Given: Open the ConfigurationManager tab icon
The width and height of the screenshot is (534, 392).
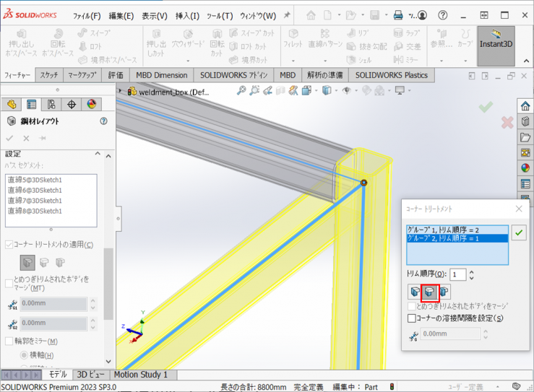Looking at the screenshot, I should (51, 105).
